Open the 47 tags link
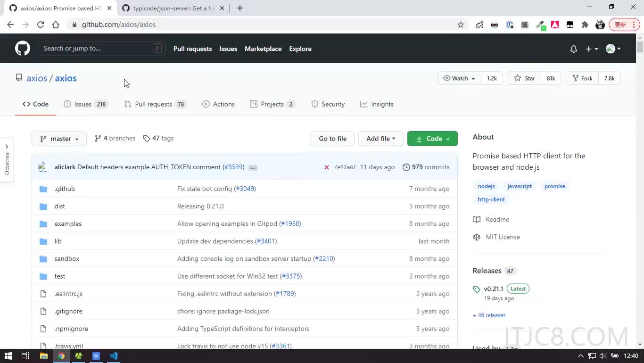This screenshot has width=644, height=363. click(x=158, y=138)
